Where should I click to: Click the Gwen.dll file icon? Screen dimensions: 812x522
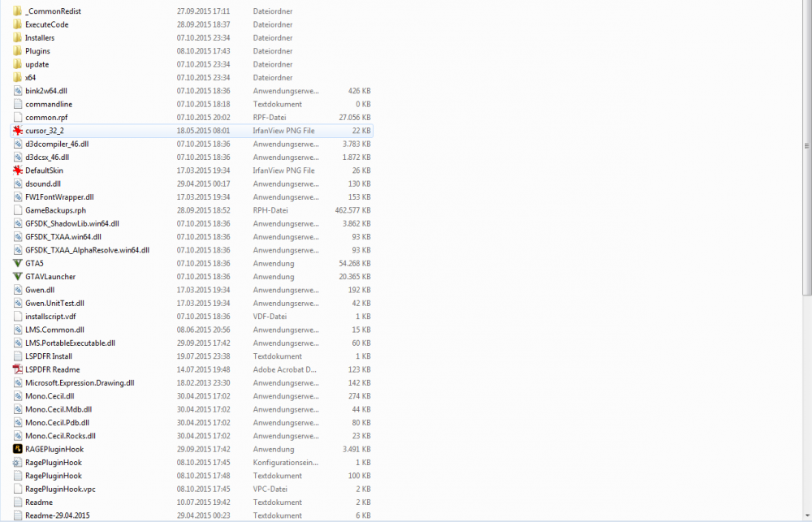pos(18,290)
